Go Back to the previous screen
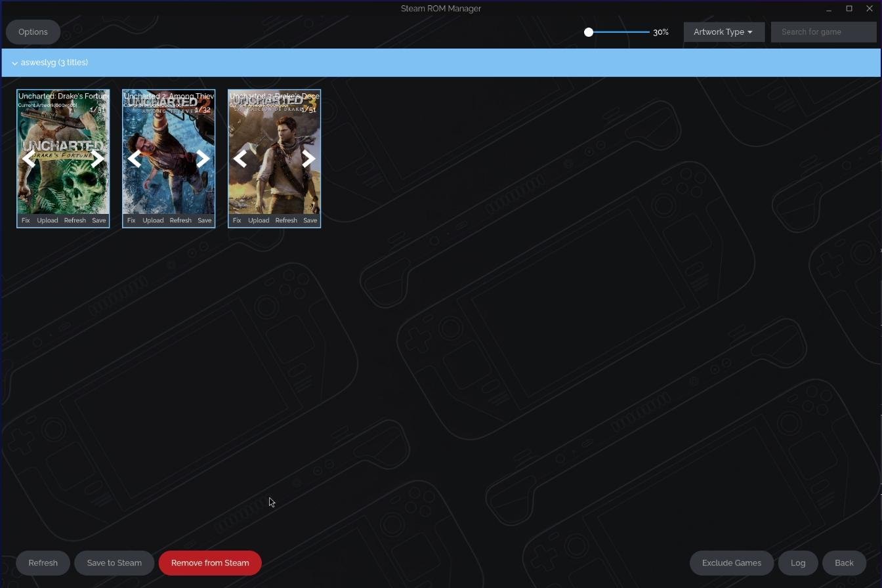The width and height of the screenshot is (882, 588). pyautogui.click(x=844, y=563)
